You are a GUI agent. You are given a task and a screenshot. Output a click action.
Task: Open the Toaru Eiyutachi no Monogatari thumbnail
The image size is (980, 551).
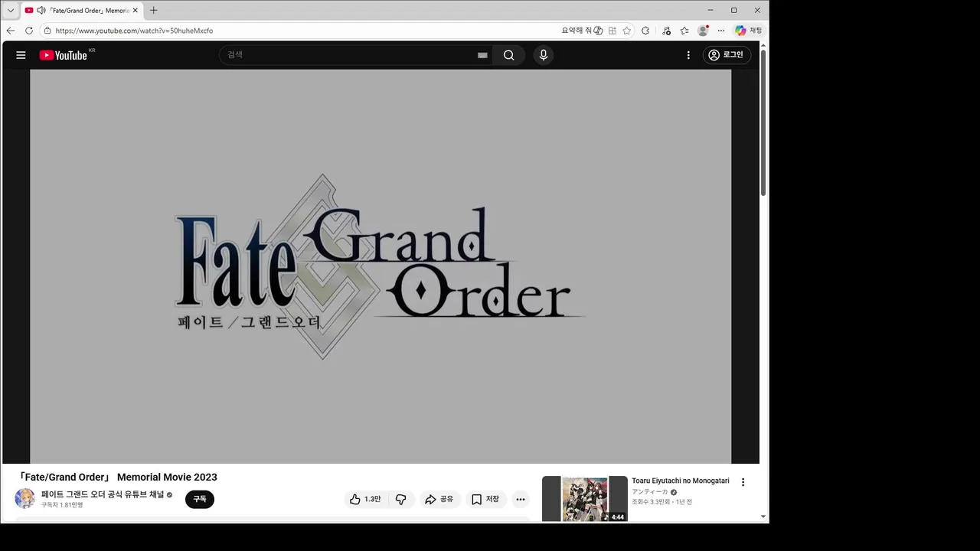[585, 499]
